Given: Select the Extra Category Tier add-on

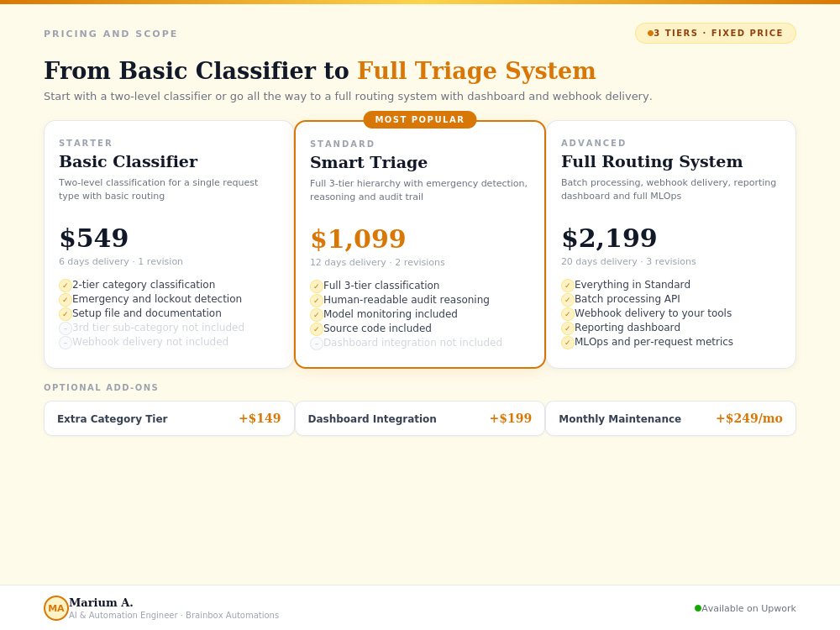Looking at the screenshot, I should pos(170,418).
